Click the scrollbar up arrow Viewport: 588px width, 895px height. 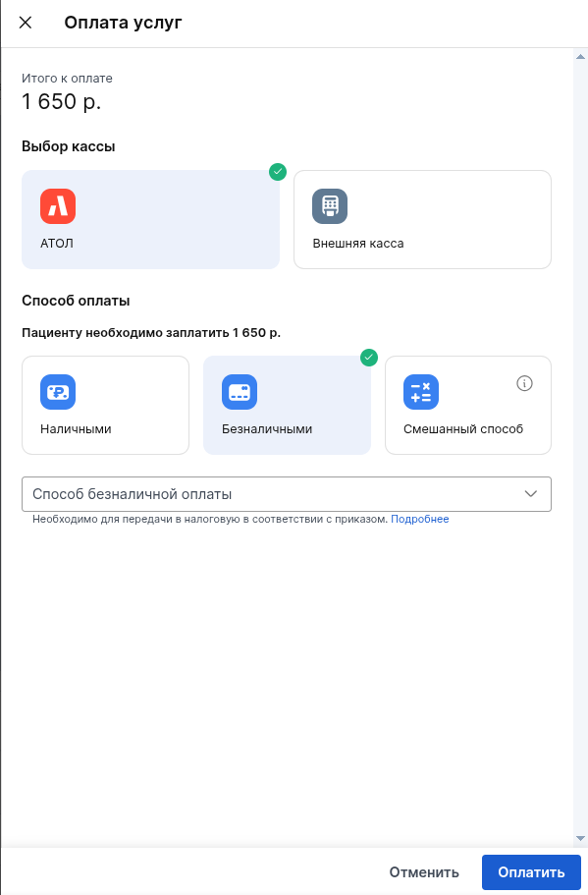(x=580, y=57)
